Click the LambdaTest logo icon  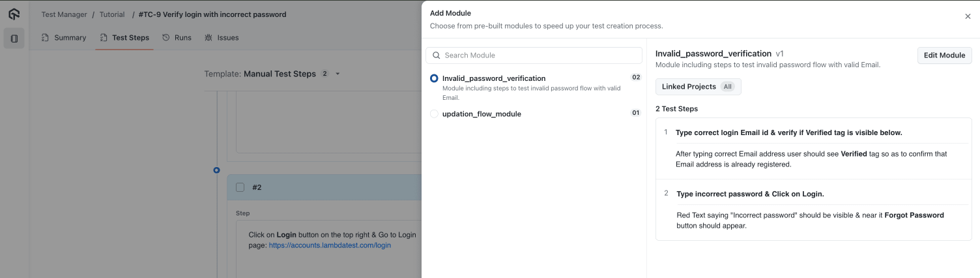[14, 14]
